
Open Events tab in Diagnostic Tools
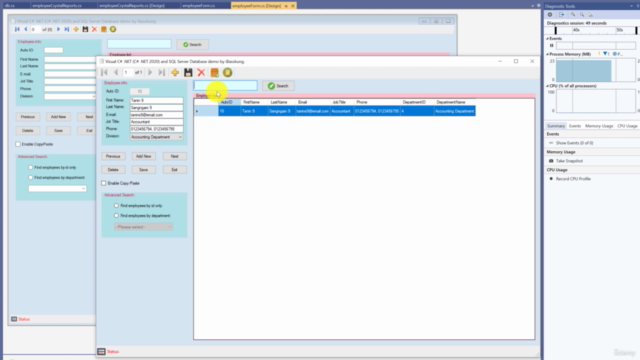[575, 126]
